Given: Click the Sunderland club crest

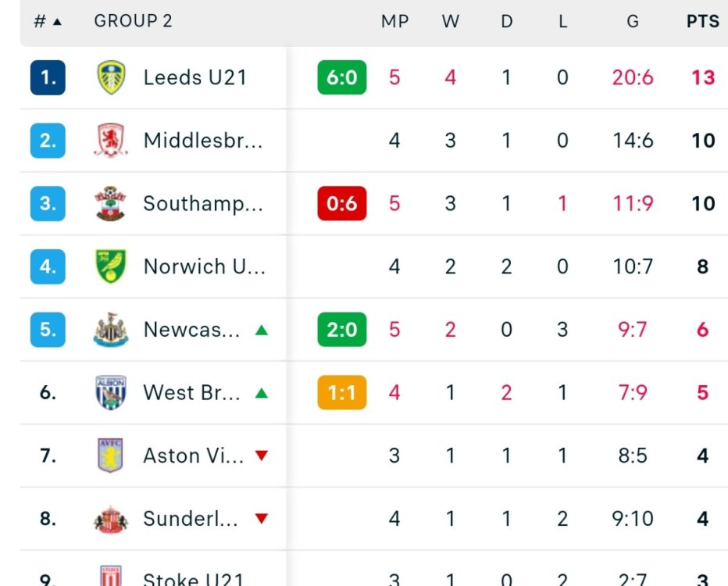Looking at the screenshot, I should coord(111,519).
